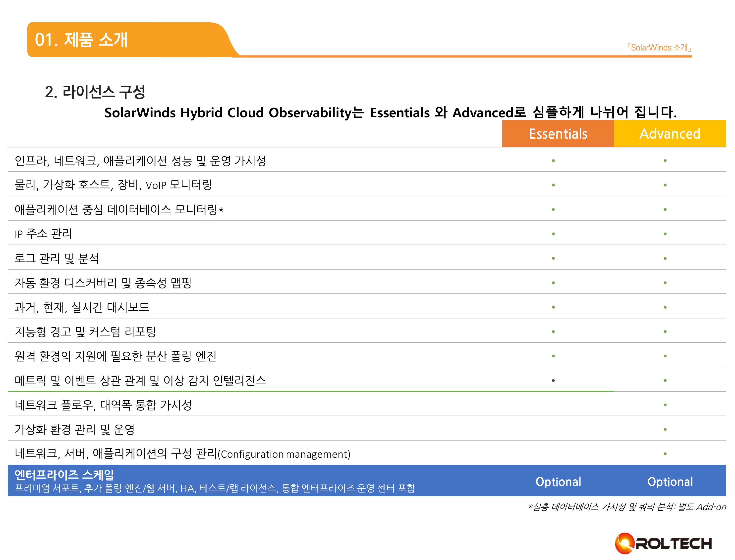Click the '엔터프라이즈 스케일' row title
735x560 pixels.
[64, 474]
